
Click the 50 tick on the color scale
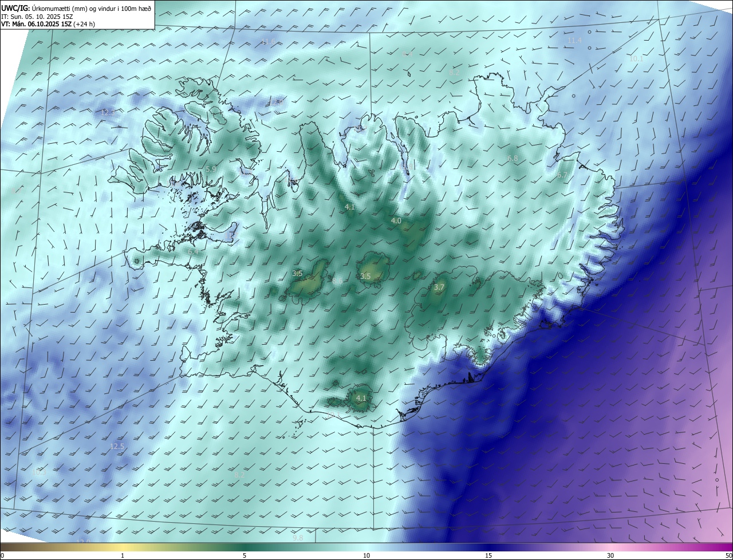click(728, 555)
